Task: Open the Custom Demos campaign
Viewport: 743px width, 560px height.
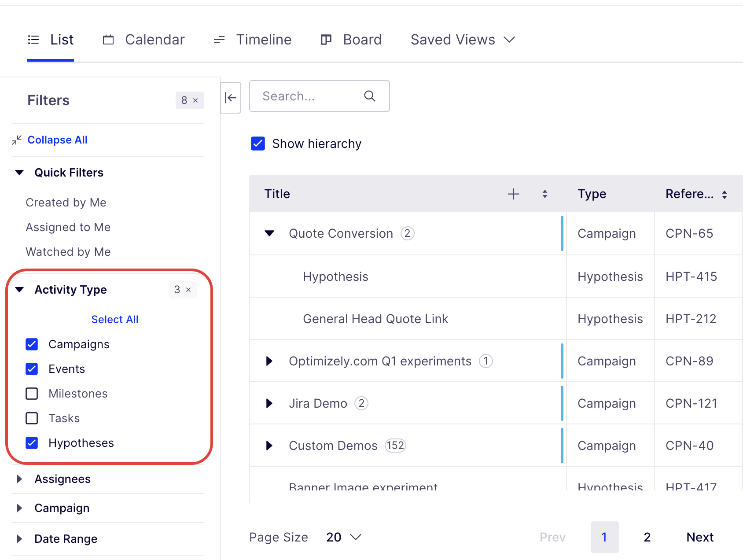Action: point(333,446)
